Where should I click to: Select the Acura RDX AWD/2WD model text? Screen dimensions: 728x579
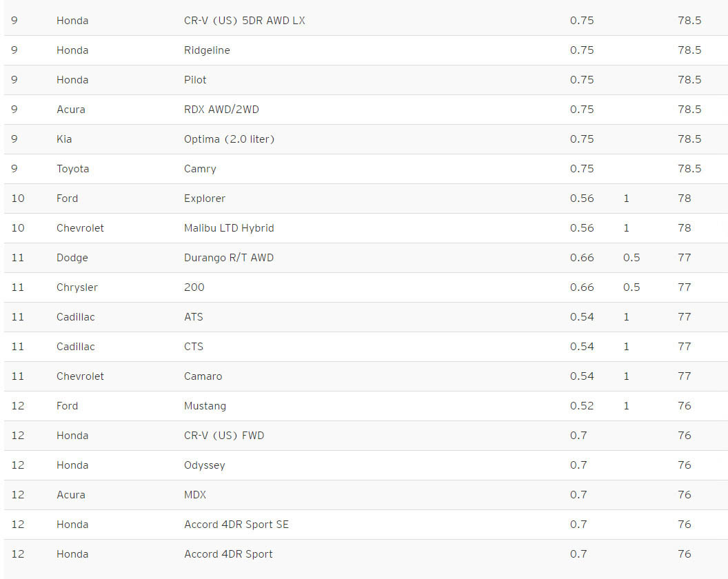[x=221, y=110]
